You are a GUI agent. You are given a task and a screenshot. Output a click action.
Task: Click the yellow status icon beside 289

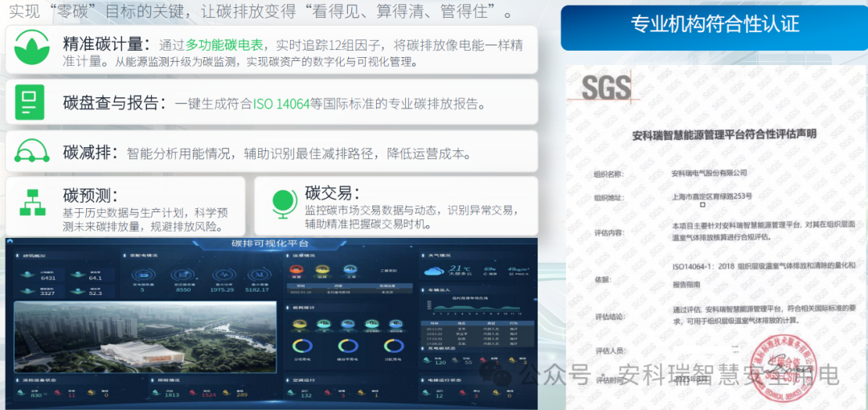tap(226, 392)
